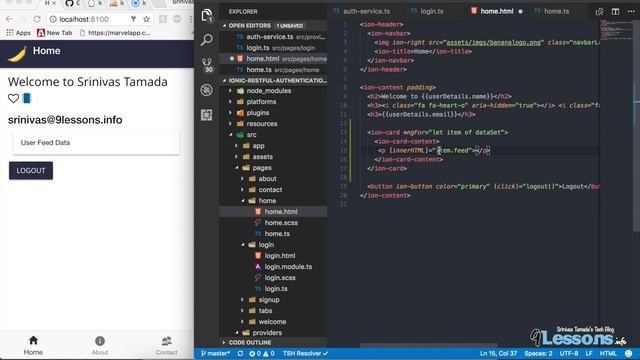Click the browser forward arrow

[23, 19]
